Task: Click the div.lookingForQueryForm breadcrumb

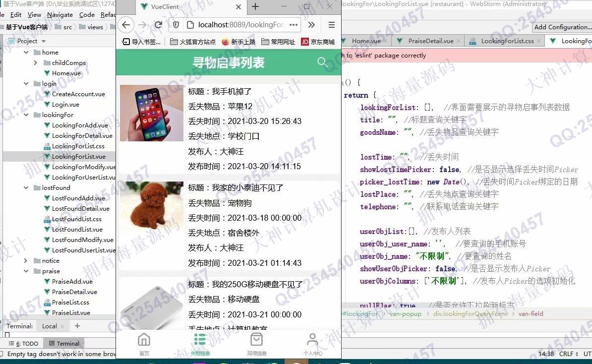Action: pos(470,314)
